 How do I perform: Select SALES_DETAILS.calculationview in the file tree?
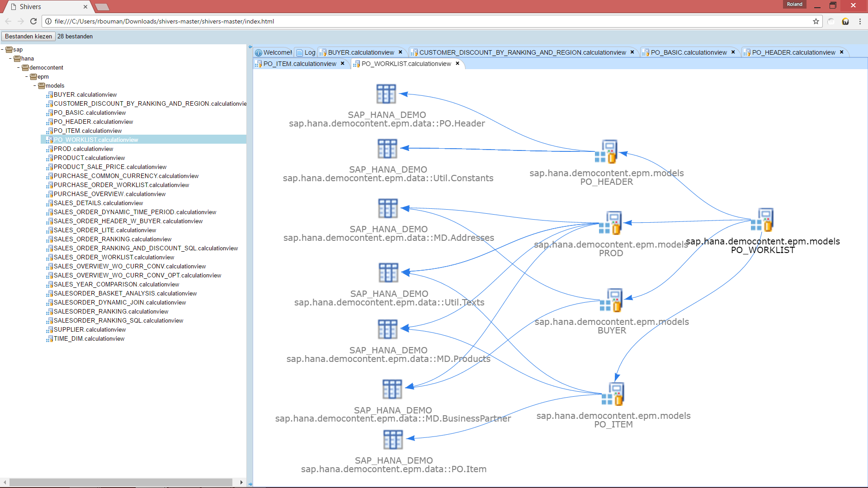coord(98,203)
